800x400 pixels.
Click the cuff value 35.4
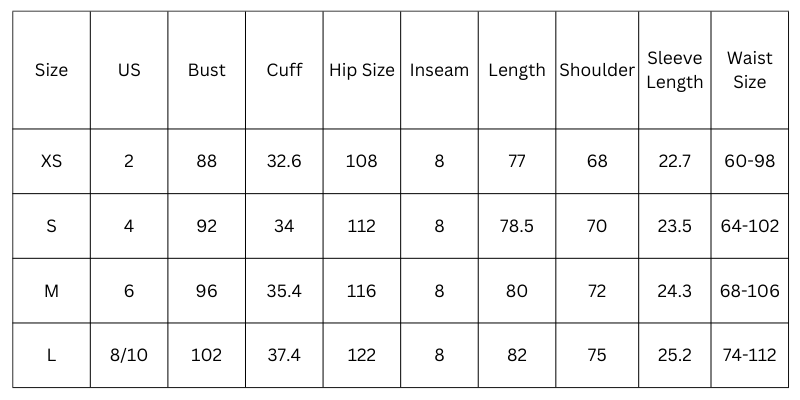(x=284, y=291)
